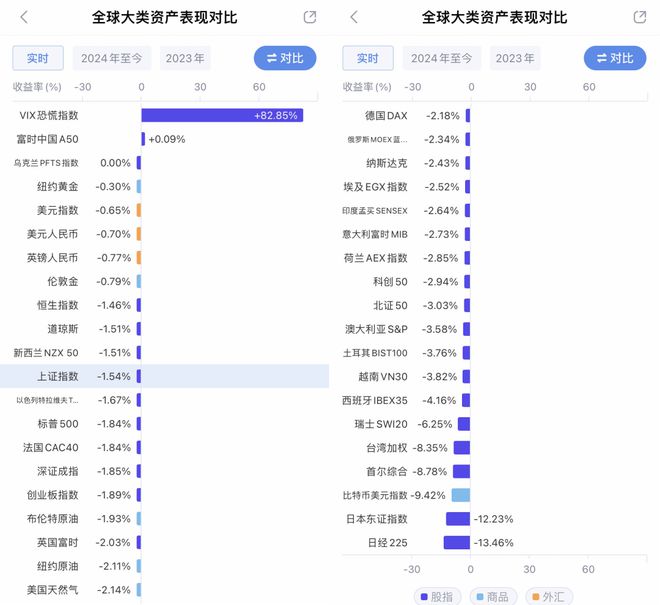Open the share icon in right panel

point(640,17)
